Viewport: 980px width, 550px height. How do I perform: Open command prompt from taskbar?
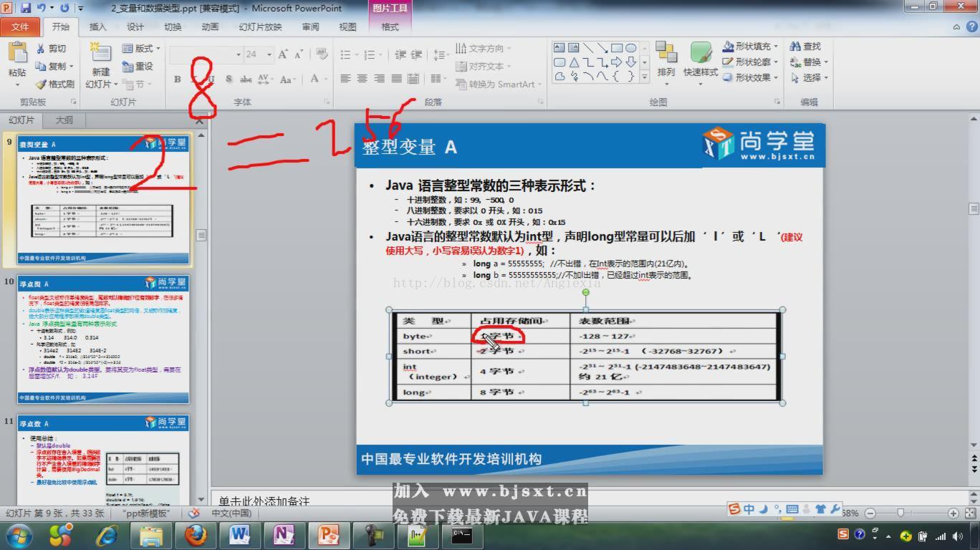[x=462, y=535]
